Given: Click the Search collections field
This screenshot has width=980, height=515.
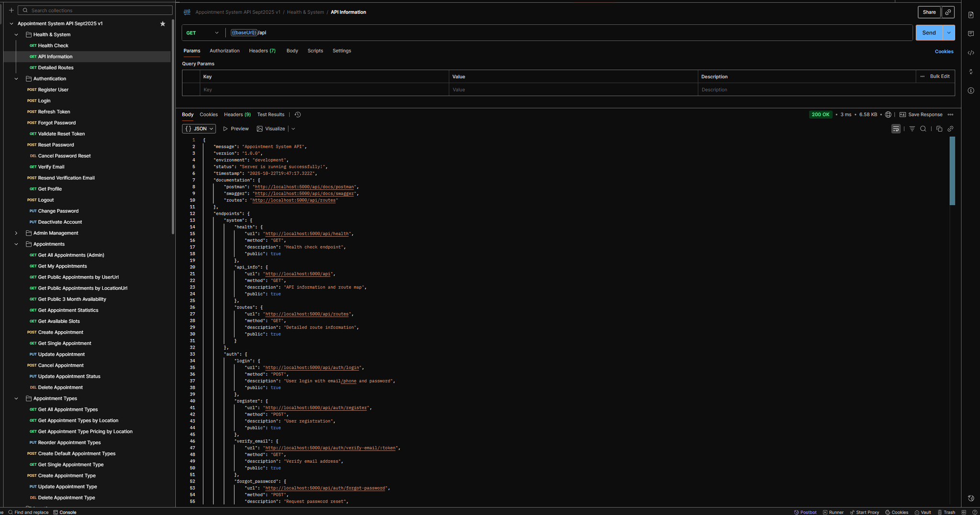Looking at the screenshot, I should (95, 10).
